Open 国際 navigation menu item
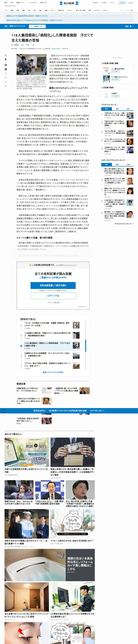This screenshot has width=138, height=644. click(x=46, y=11)
